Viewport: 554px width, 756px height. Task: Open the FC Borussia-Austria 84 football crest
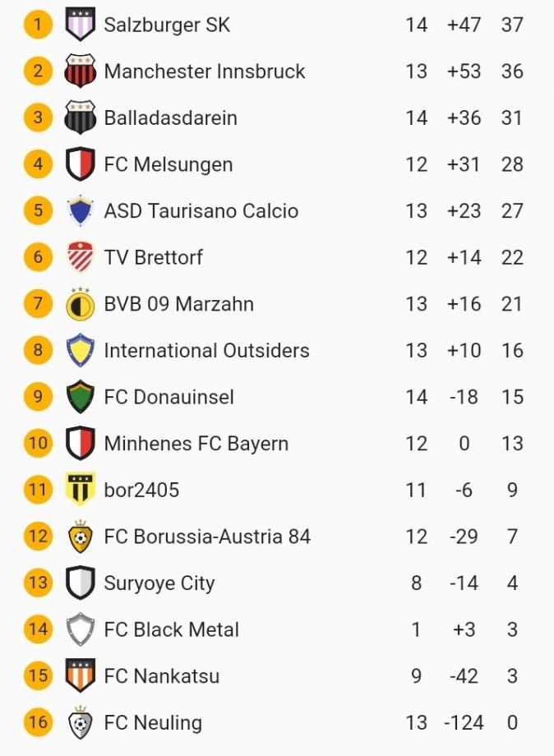coord(80,537)
